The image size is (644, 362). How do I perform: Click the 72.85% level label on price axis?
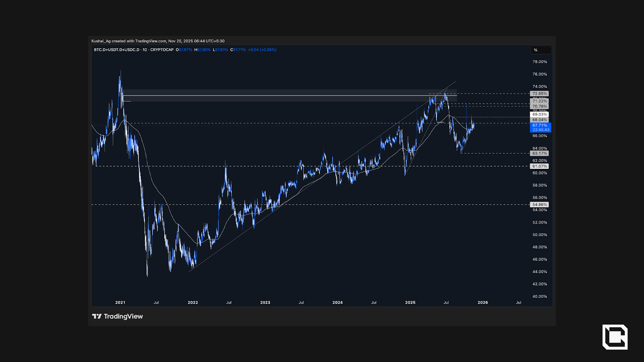click(539, 94)
